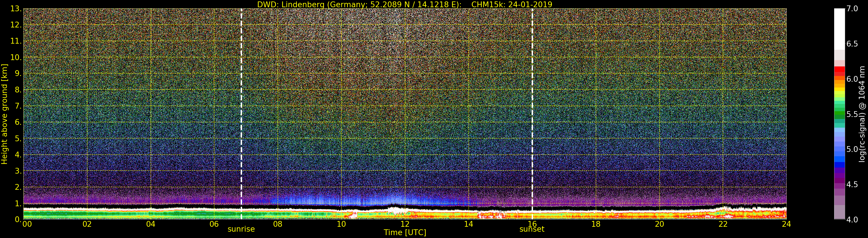Click the colorbar value '7.0'
Image resolution: width=868 pixels, height=238 pixels.
[x=852, y=9]
